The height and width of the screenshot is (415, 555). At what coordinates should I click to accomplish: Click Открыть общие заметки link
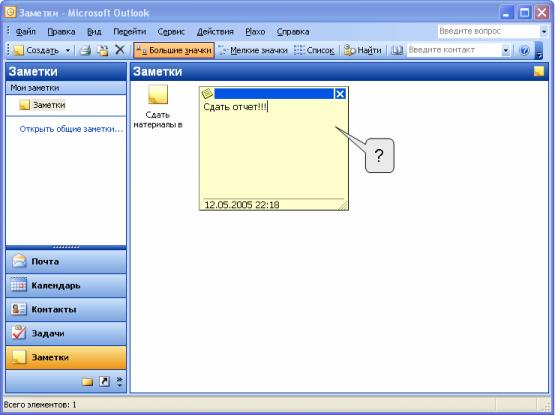[x=71, y=129]
